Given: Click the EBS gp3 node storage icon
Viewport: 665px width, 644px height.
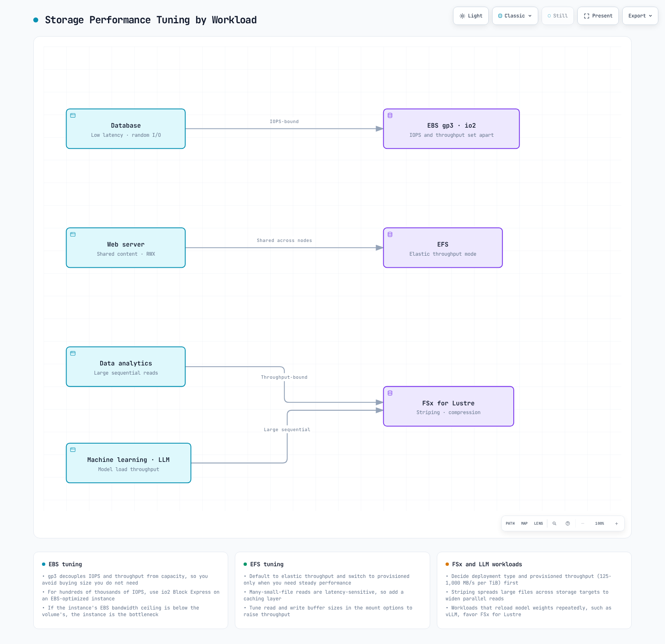Looking at the screenshot, I should coord(390,116).
